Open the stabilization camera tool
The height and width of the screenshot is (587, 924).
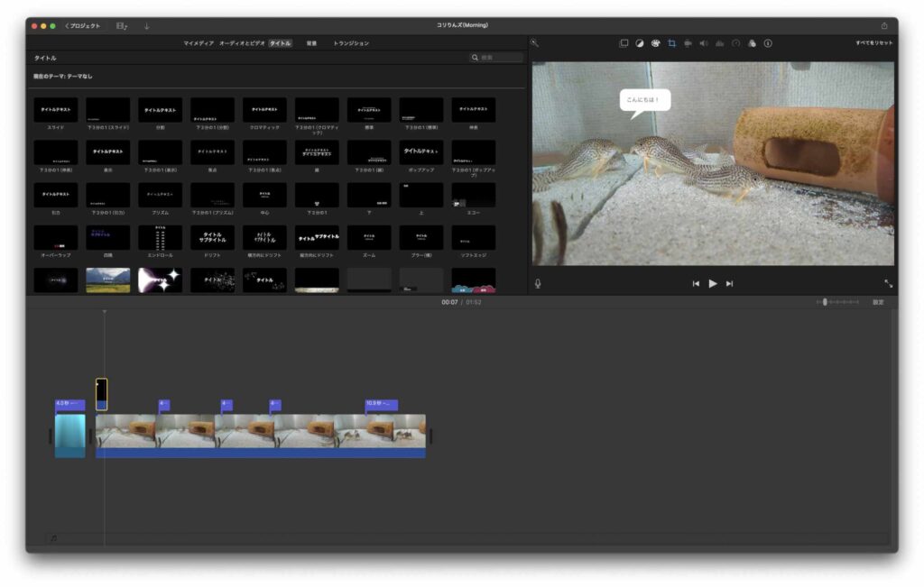click(688, 43)
